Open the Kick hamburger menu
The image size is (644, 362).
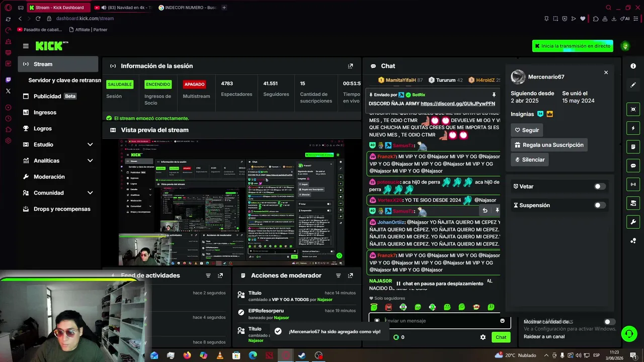[26, 46]
